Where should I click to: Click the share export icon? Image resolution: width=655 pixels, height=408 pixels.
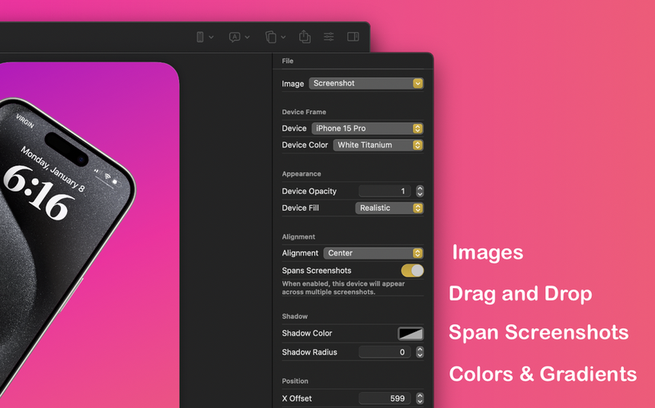[305, 36]
